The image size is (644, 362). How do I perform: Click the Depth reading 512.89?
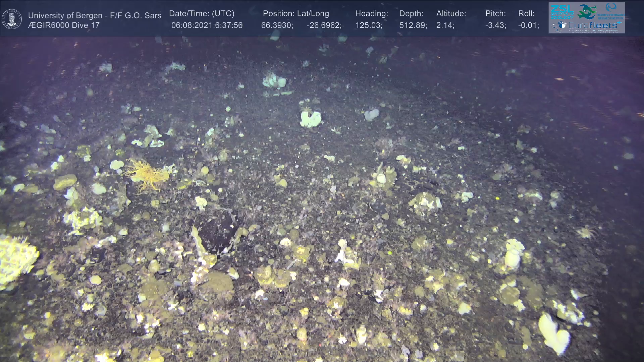[413, 25]
